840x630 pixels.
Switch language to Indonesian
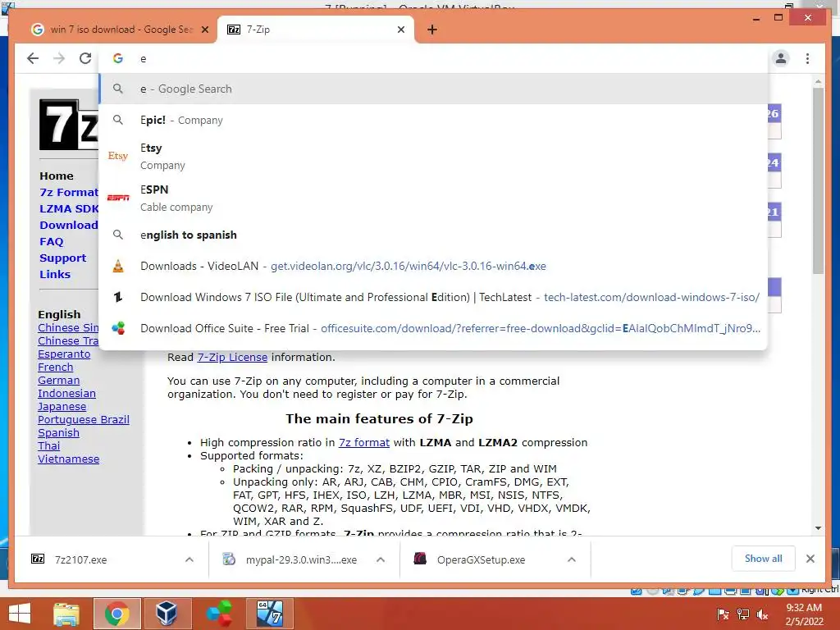[x=66, y=393]
